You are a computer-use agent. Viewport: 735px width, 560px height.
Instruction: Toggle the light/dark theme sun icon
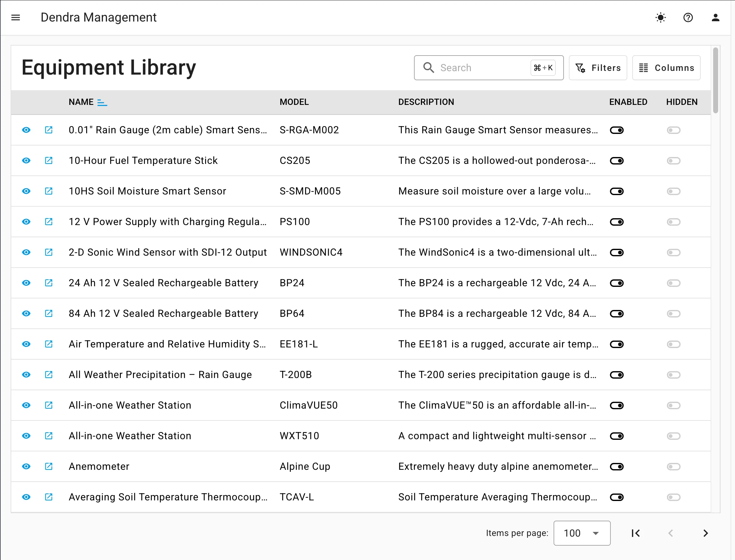point(660,17)
